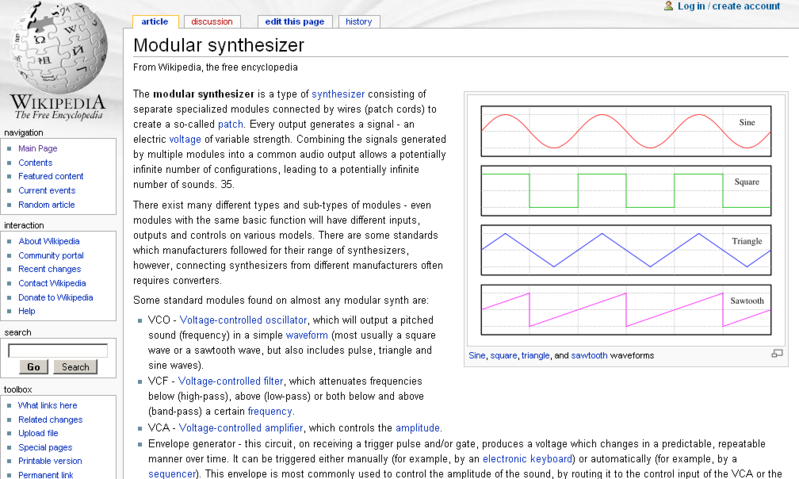Open the Main Page navigation link

tap(38, 148)
